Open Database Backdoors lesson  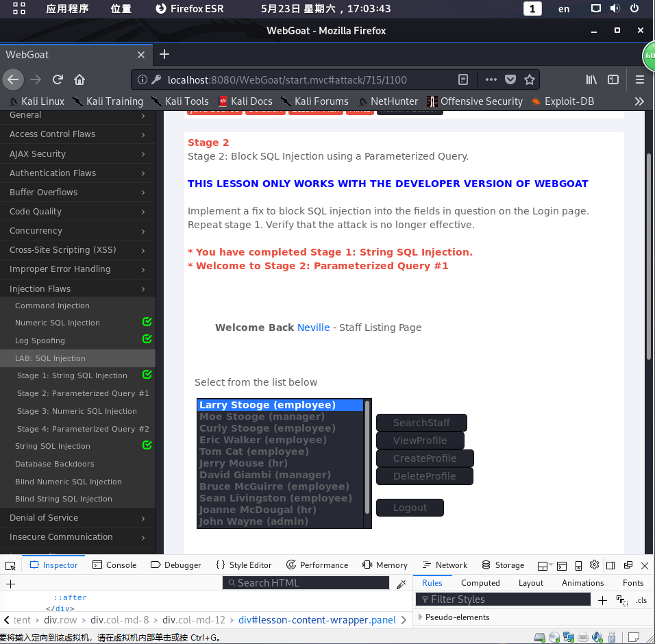click(55, 464)
